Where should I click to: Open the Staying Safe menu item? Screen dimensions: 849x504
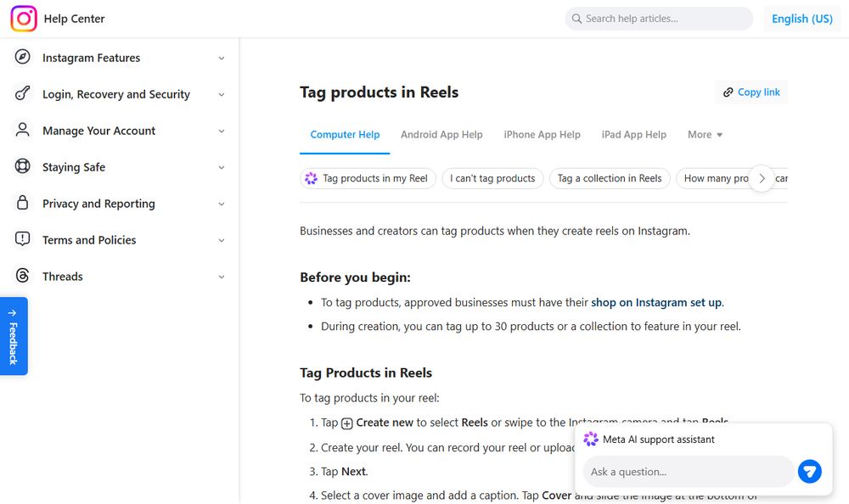[119, 167]
